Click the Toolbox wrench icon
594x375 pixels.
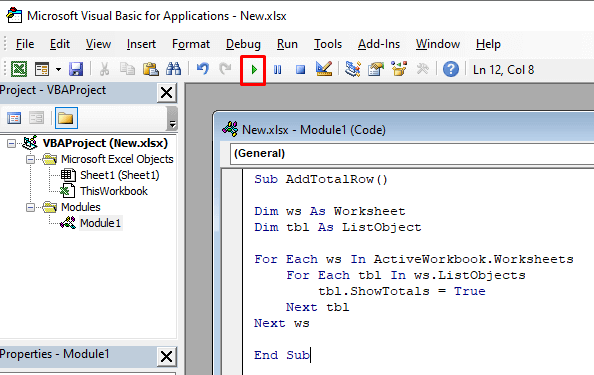coord(422,69)
